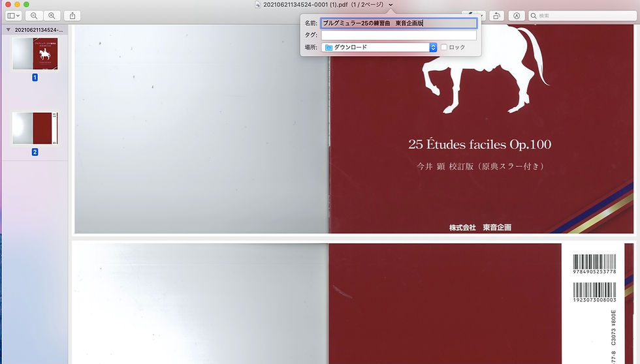Viewport: 640px width, 364px height.
Task: Click the green full-screen window button
Action: tap(26, 4)
